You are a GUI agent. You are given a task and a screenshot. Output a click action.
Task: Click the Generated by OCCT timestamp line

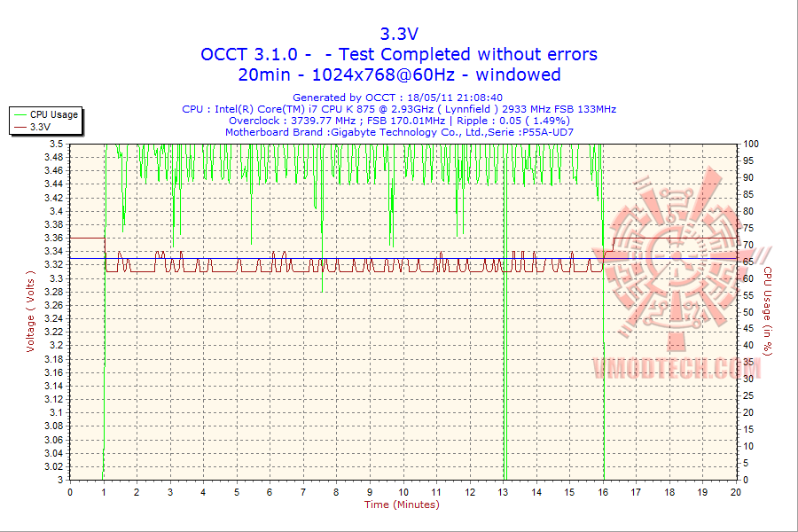[x=397, y=98]
